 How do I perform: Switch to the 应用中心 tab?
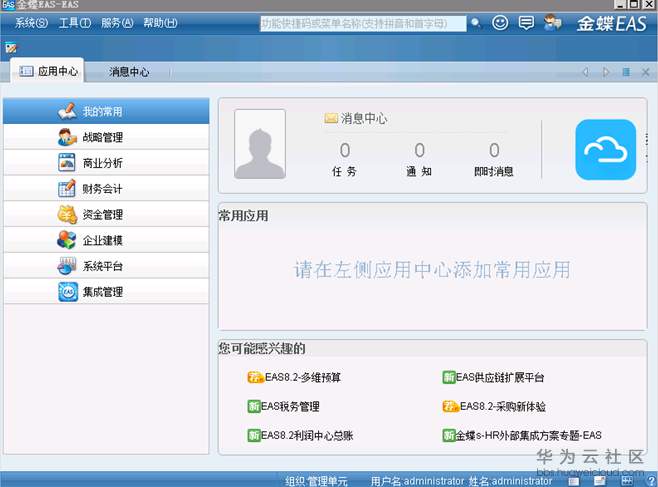pos(49,71)
